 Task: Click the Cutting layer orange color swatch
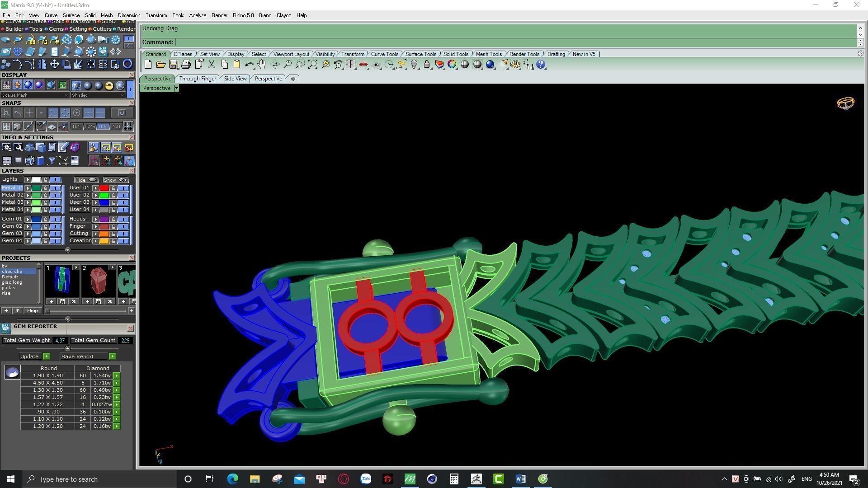click(104, 234)
